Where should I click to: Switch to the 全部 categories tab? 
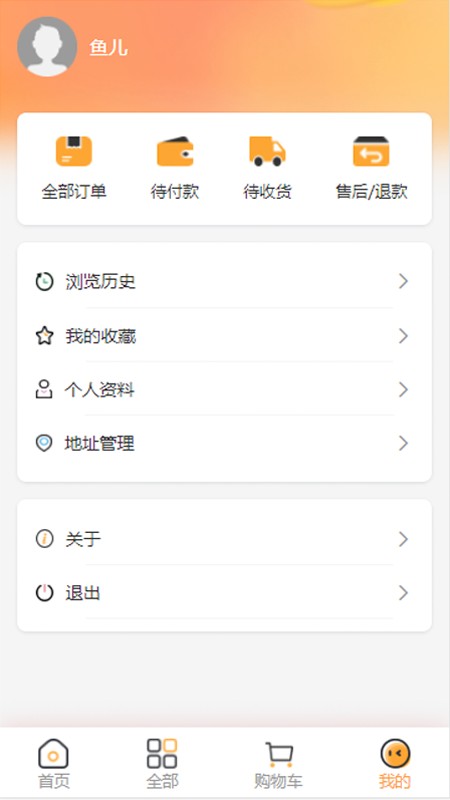point(162,763)
